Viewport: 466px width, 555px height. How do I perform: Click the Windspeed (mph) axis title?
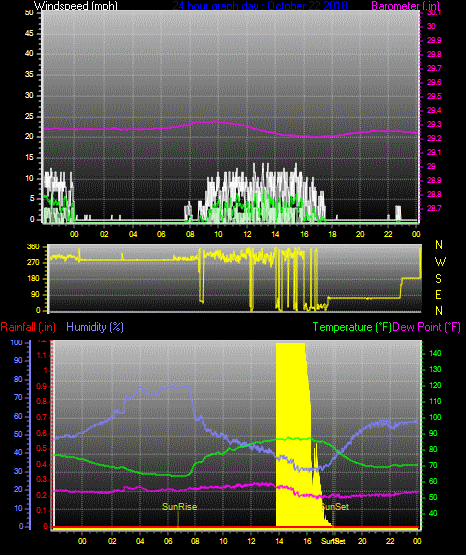[x=76, y=6]
